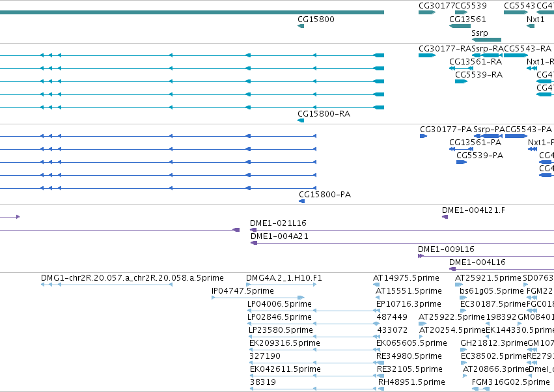
Task: Select the CG13561-RA transcript label
Action: [476, 62]
